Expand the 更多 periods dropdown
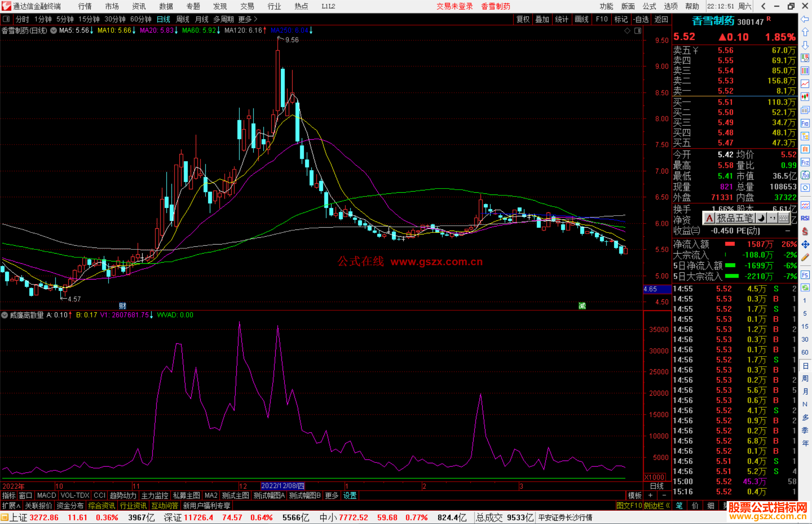The width and height of the screenshot is (812, 524). point(248,19)
